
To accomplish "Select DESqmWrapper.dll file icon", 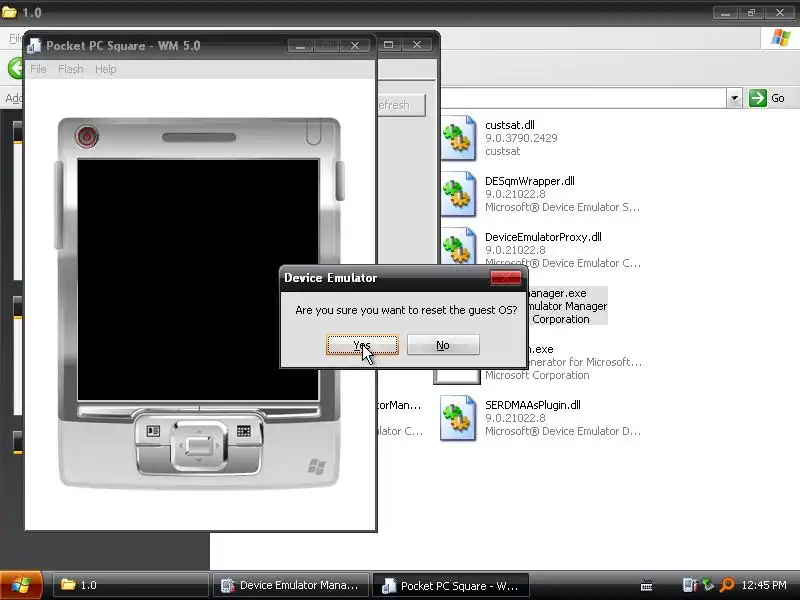I will pyautogui.click(x=458, y=194).
